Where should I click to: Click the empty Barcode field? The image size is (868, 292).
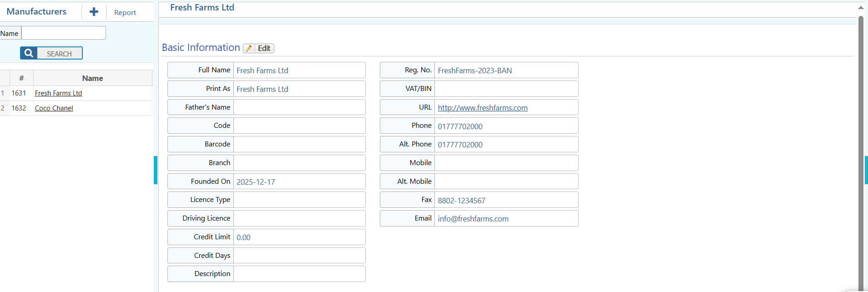click(299, 144)
